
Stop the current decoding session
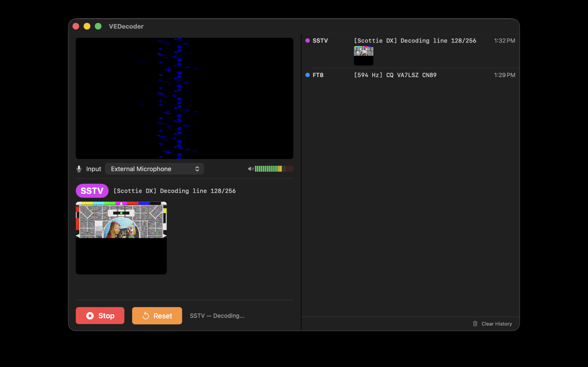(100, 316)
